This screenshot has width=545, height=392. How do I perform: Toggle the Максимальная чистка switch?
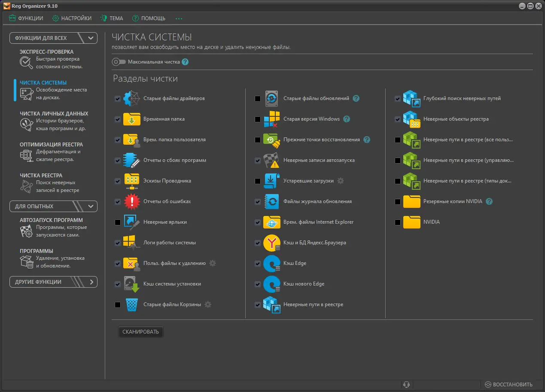pos(119,62)
